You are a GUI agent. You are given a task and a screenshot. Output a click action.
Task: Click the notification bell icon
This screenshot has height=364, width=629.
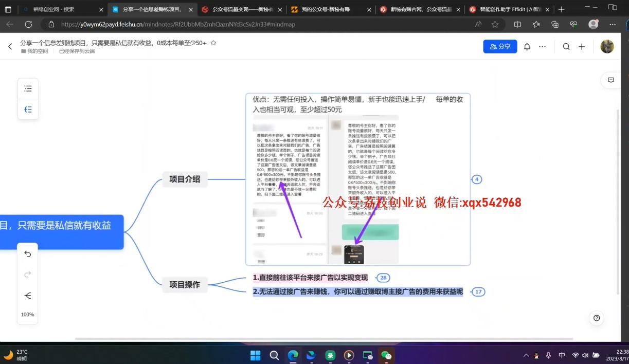click(x=527, y=47)
